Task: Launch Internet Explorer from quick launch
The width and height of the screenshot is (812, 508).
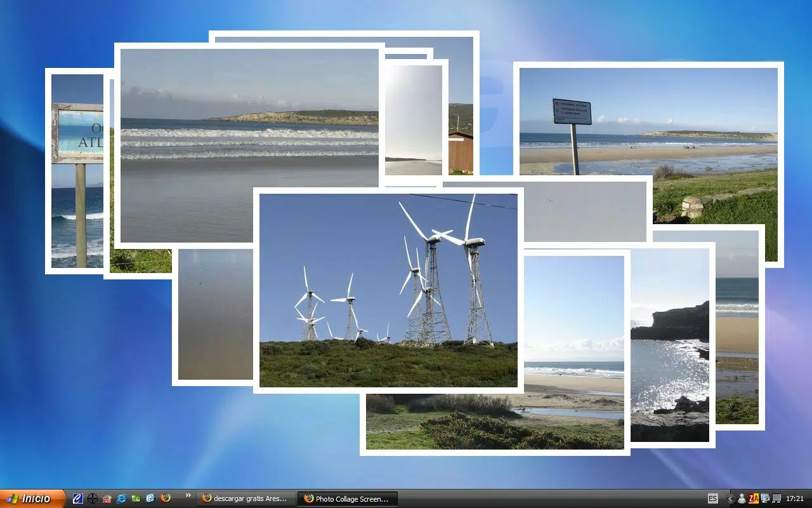Action: click(x=122, y=498)
